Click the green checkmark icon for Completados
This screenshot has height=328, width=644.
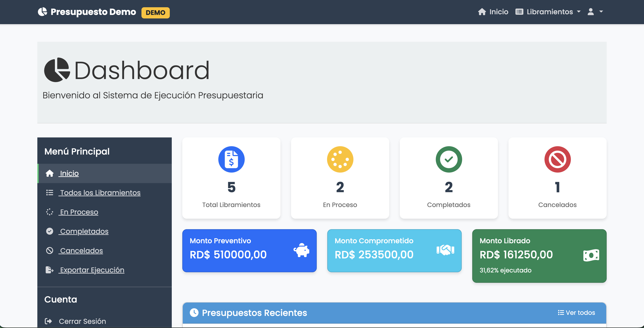pyautogui.click(x=449, y=159)
